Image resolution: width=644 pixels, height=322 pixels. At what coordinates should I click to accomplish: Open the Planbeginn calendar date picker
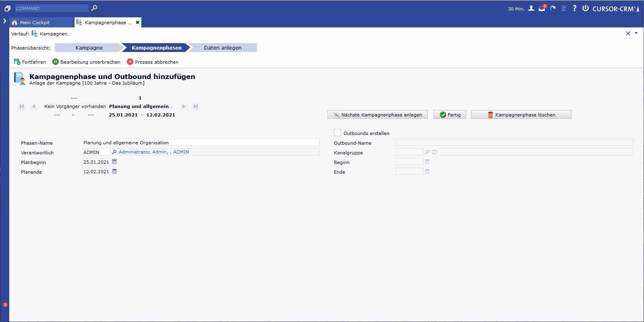pos(114,162)
